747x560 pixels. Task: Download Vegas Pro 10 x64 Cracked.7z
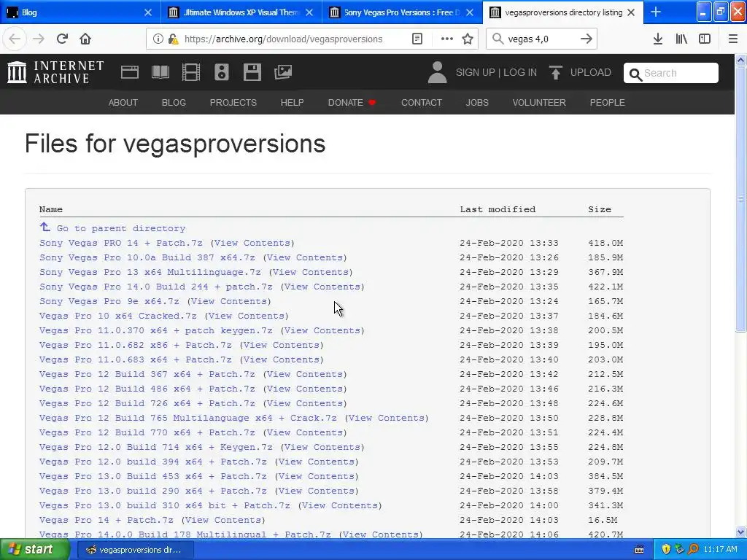pyautogui.click(x=118, y=316)
